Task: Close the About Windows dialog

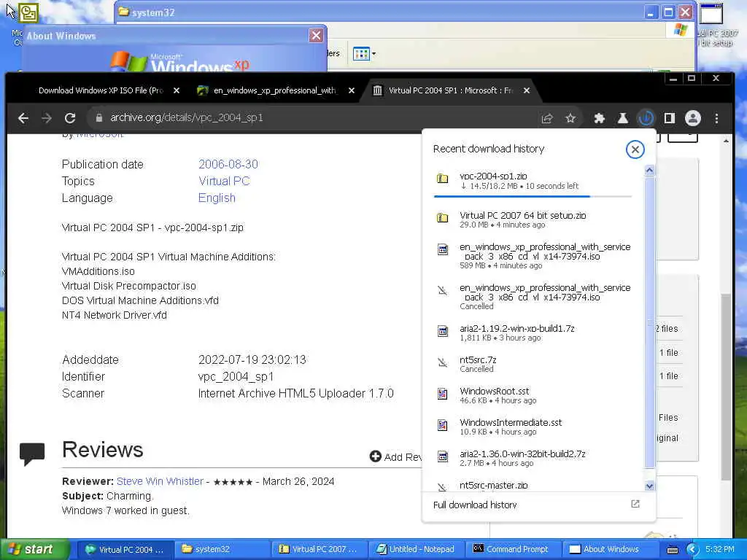Action: pyautogui.click(x=316, y=36)
